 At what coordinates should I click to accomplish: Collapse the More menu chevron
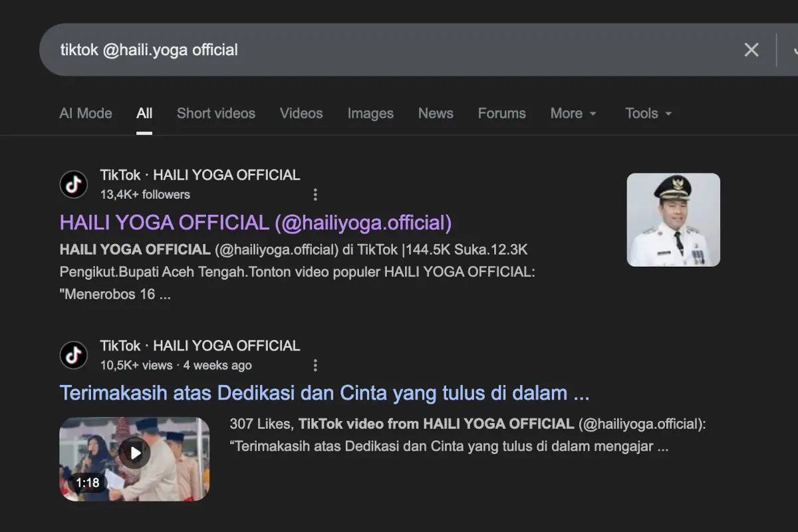(x=594, y=114)
